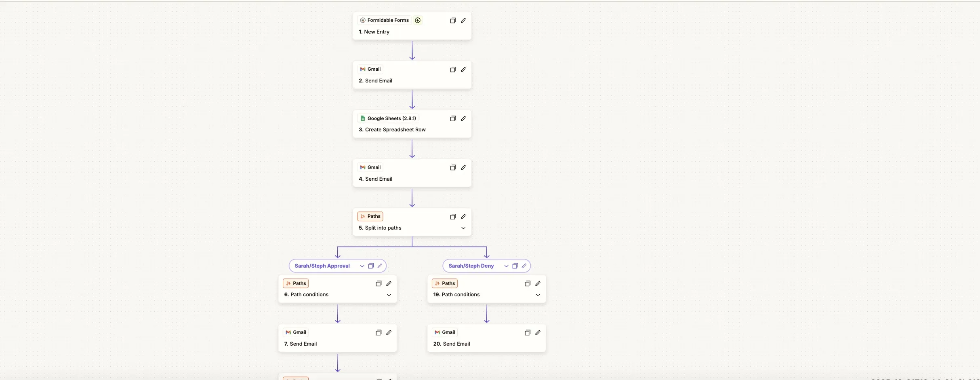Open the Formidable Forms app badge
Screen dimensions: 980x380
click(384, 20)
